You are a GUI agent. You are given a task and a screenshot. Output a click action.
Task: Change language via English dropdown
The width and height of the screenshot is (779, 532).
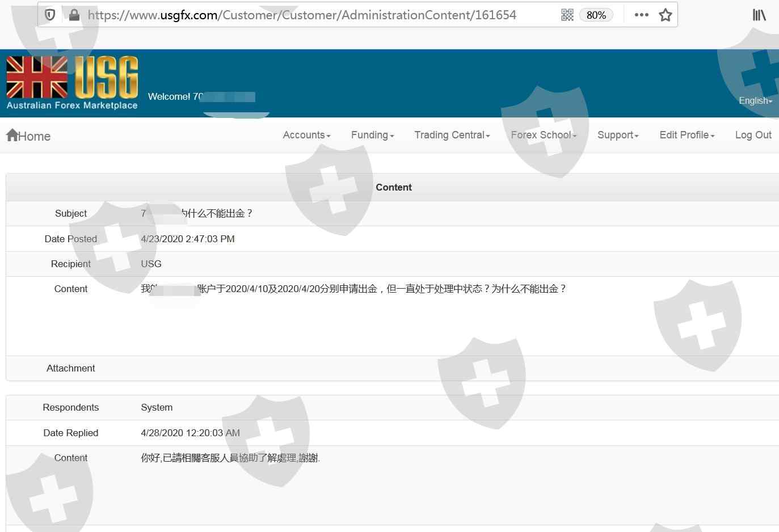pos(755,101)
